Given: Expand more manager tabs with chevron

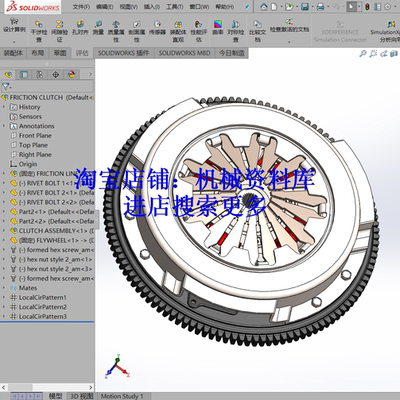Looking at the screenshot, I should click(90, 74).
